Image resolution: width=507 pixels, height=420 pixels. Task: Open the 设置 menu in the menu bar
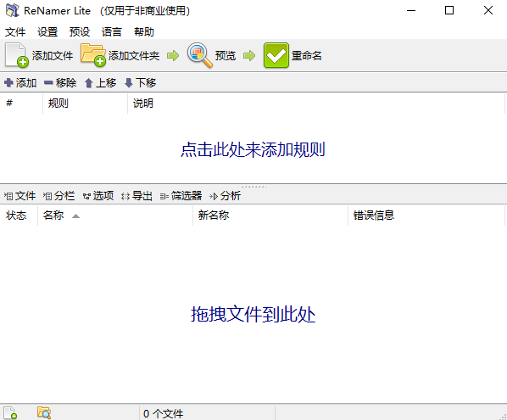pyautogui.click(x=47, y=31)
